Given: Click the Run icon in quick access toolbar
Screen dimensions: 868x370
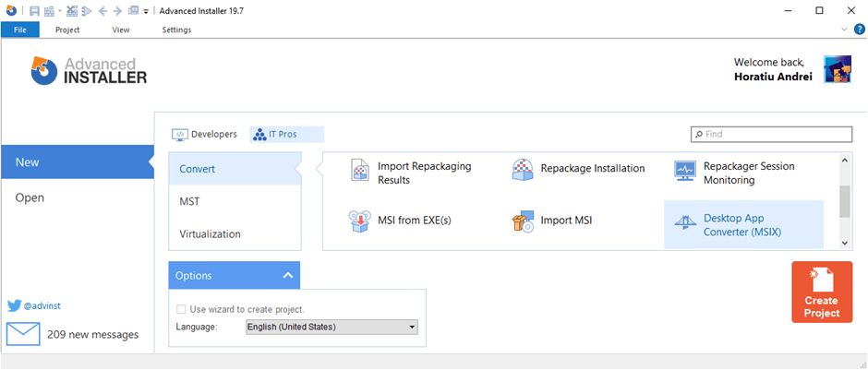Looking at the screenshot, I should click(87, 10).
